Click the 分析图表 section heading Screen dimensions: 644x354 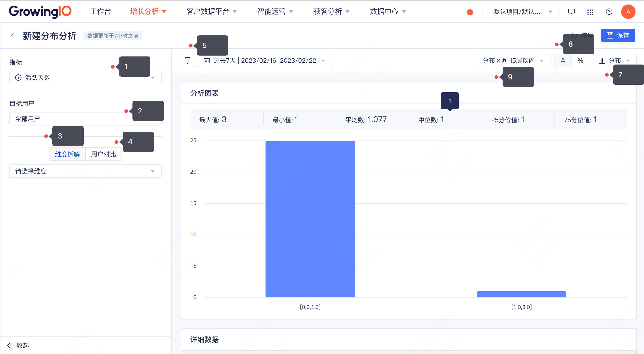[x=205, y=93]
